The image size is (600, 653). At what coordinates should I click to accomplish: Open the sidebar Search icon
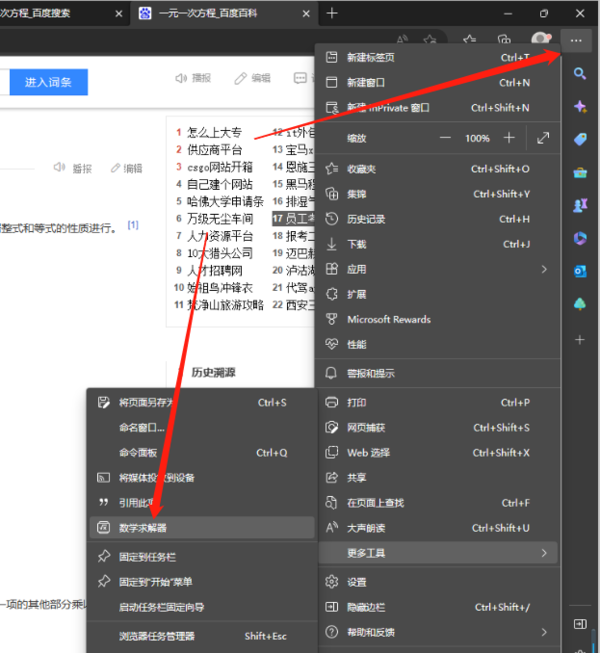pos(579,74)
